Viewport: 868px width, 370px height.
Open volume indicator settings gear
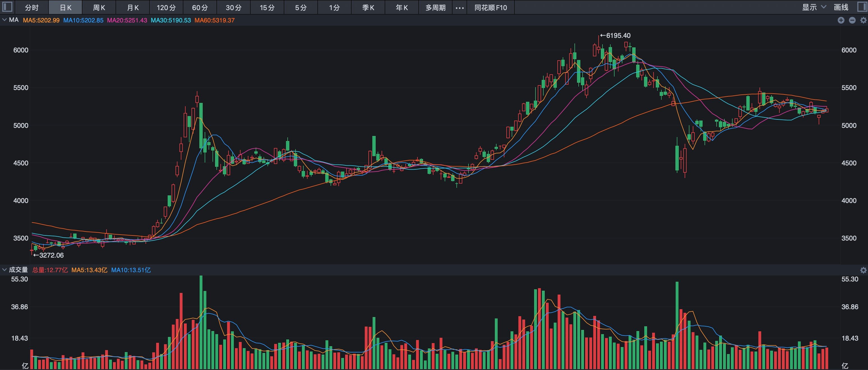(x=863, y=270)
